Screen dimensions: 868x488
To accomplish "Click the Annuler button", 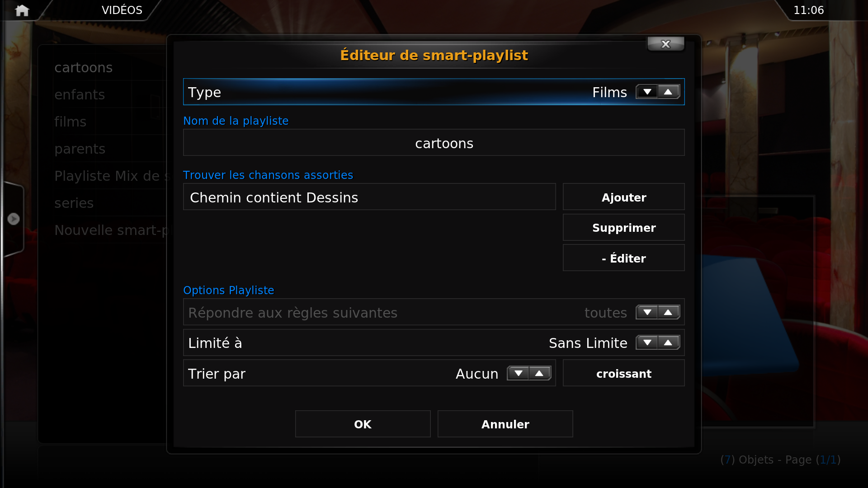I will click(x=505, y=424).
